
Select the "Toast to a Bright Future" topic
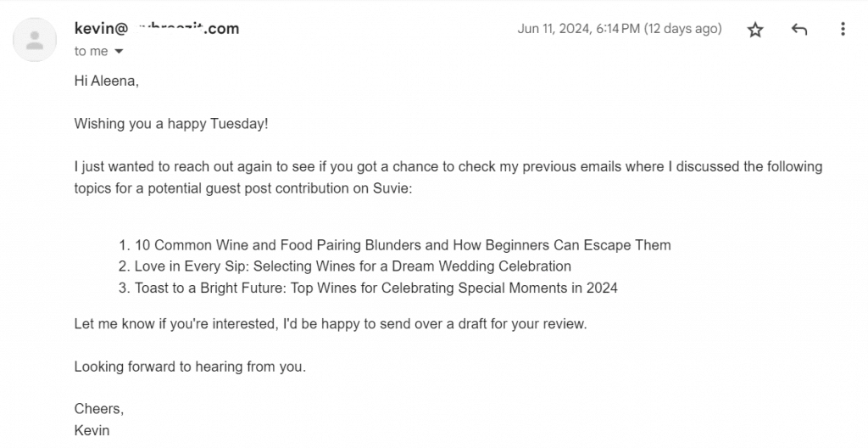(x=376, y=288)
